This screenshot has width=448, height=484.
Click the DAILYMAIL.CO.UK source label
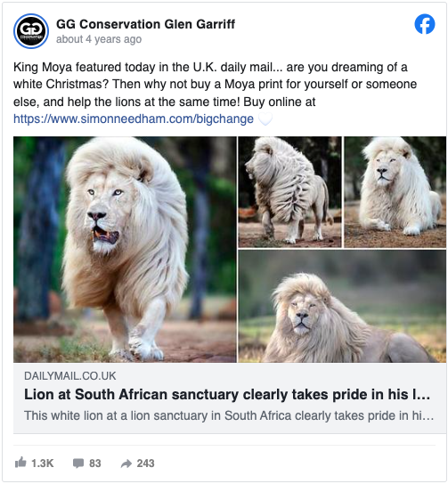[x=70, y=375]
